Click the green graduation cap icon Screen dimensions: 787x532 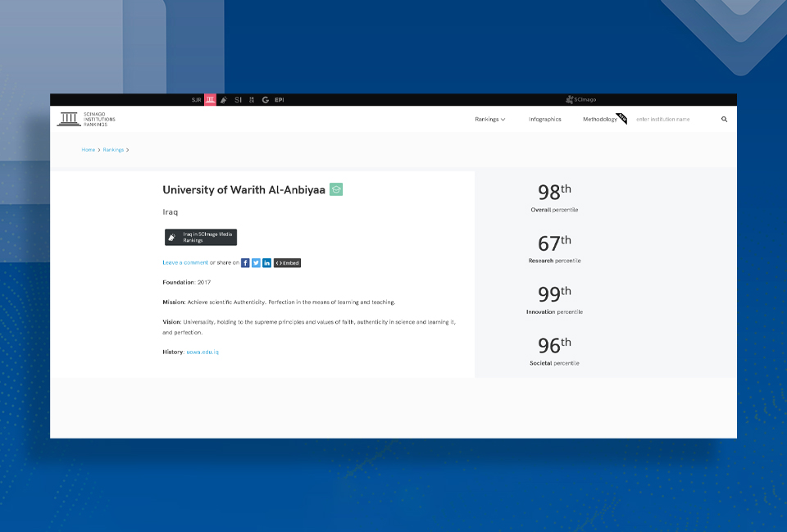coord(336,189)
